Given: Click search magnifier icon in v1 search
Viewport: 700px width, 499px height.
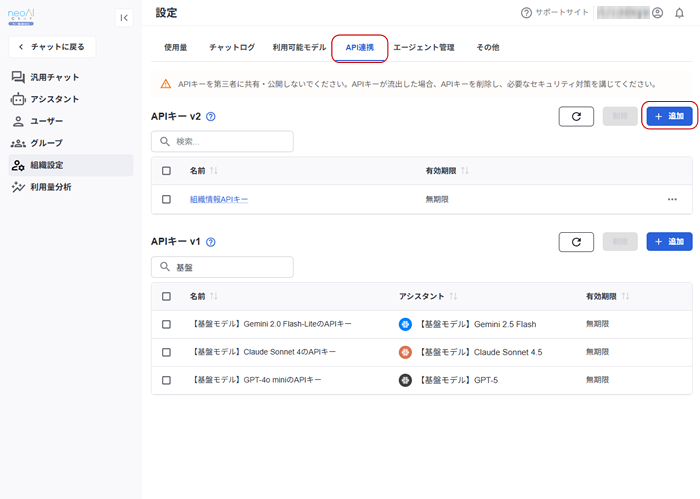Looking at the screenshot, I should point(165,267).
